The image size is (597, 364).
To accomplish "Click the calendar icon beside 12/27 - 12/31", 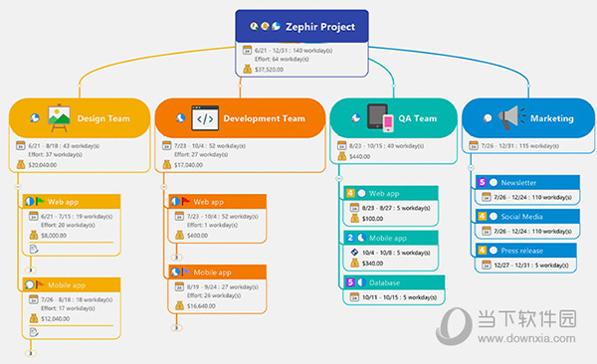I will coord(487,265).
